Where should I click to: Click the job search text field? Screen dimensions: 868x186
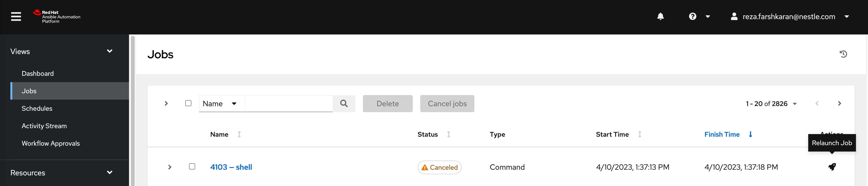(289, 104)
